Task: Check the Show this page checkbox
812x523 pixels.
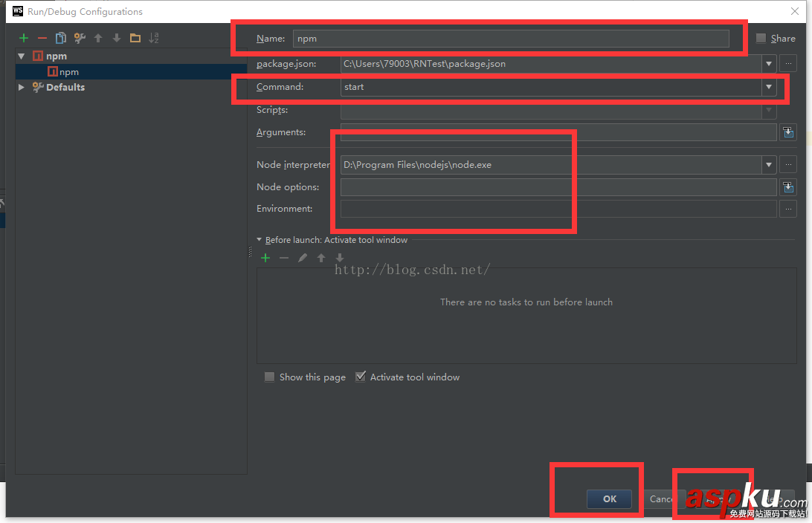Action: click(x=269, y=377)
